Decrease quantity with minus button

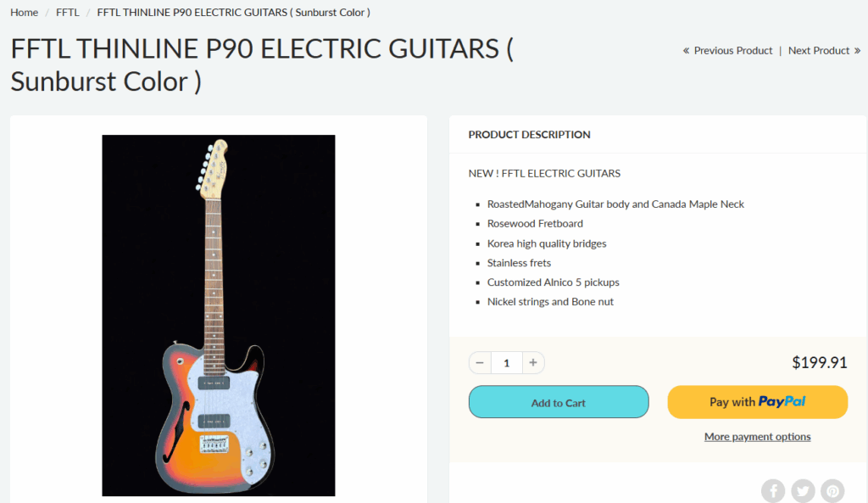point(480,363)
